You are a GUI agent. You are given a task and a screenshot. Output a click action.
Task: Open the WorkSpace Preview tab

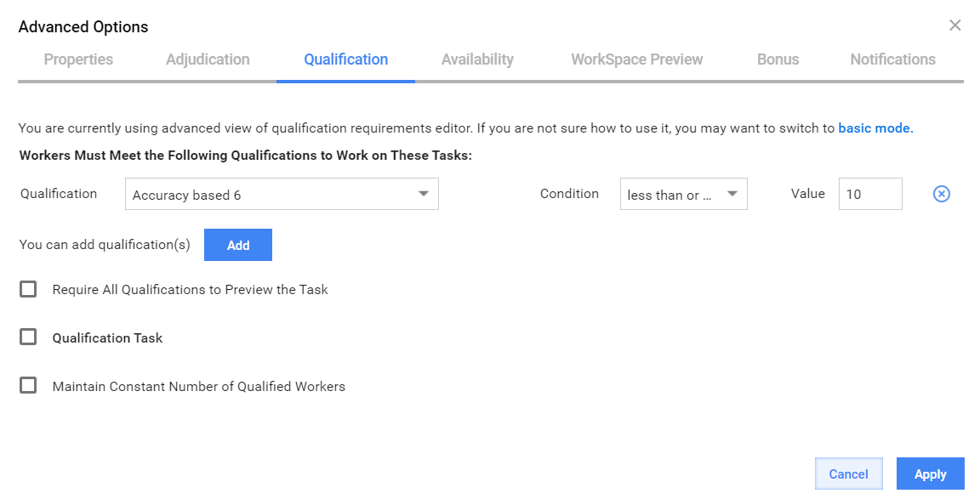637,60
